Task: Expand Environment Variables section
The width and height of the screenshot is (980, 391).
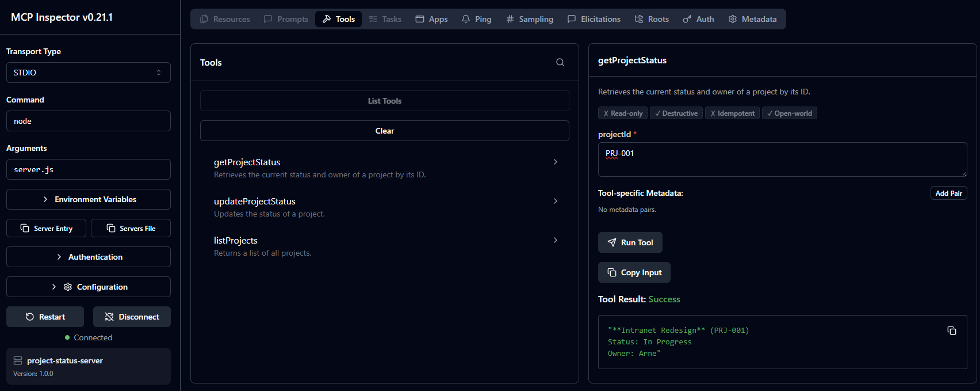Action: click(x=88, y=199)
